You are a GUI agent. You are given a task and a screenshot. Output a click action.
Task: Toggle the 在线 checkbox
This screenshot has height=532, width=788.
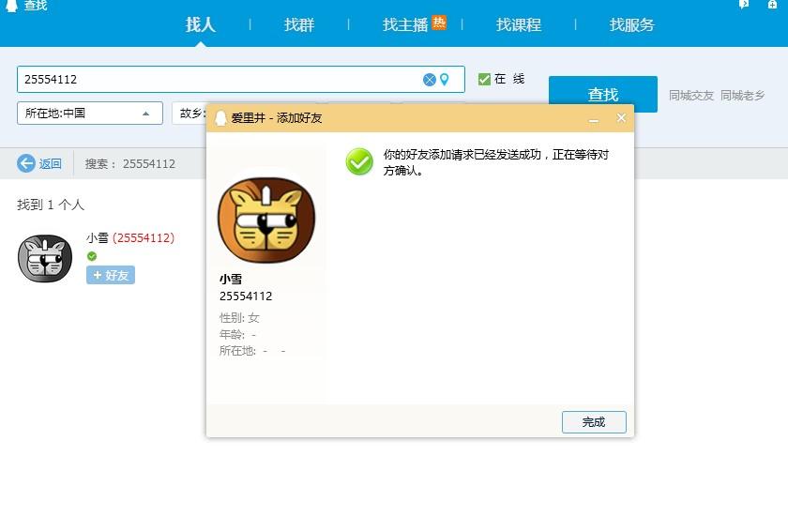pyautogui.click(x=484, y=79)
